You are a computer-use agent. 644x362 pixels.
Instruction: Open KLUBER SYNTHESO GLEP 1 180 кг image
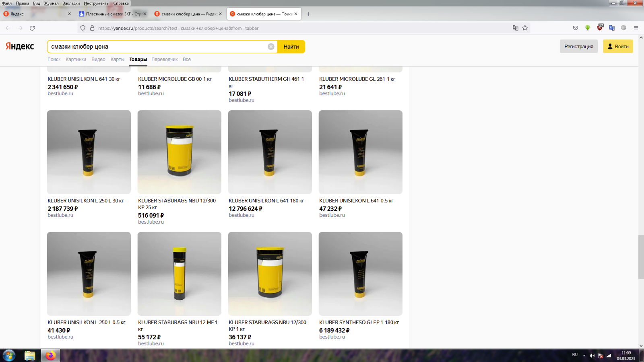coord(361,274)
